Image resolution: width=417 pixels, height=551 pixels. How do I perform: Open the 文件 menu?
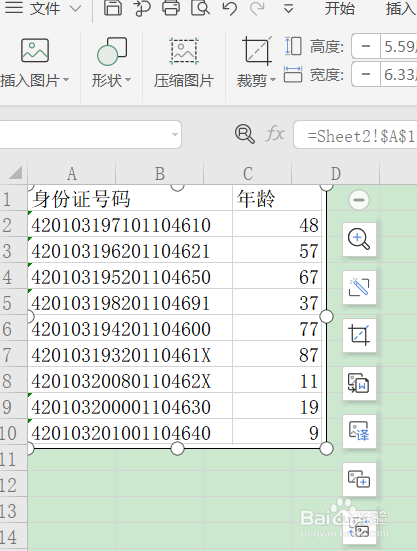pyautogui.click(x=45, y=8)
